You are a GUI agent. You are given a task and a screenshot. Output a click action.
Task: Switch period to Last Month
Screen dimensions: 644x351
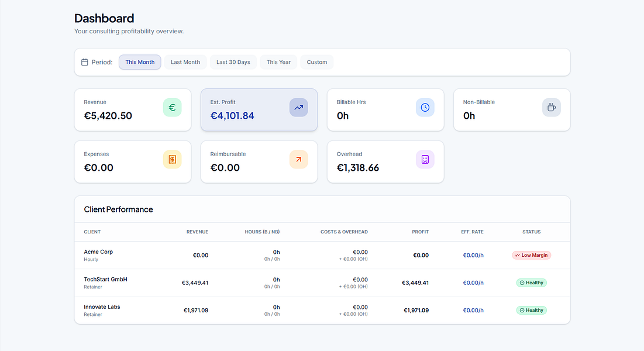pyautogui.click(x=185, y=62)
